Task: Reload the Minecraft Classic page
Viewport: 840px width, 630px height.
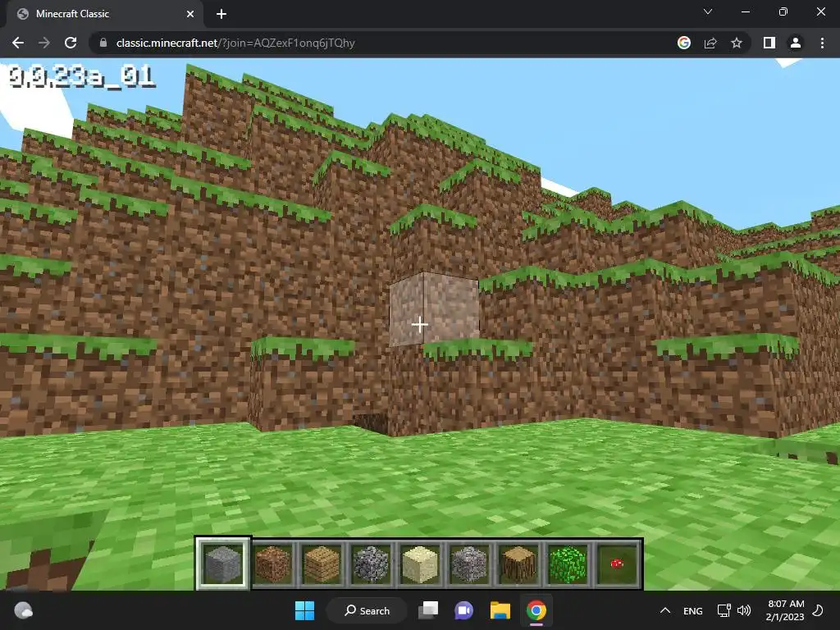Action: (71, 43)
